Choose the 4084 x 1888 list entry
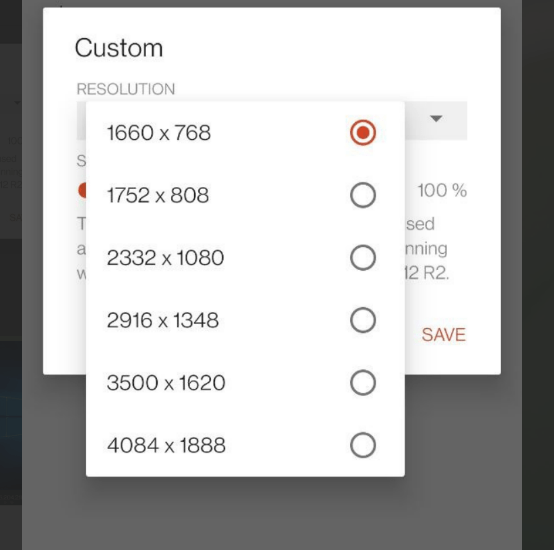The height and width of the screenshot is (550, 554). point(245,445)
